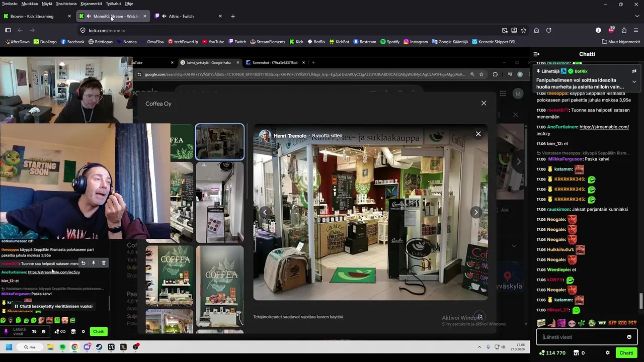Open Discord from the taskbar
This screenshot has width=644, height=362.
(87, 347)
